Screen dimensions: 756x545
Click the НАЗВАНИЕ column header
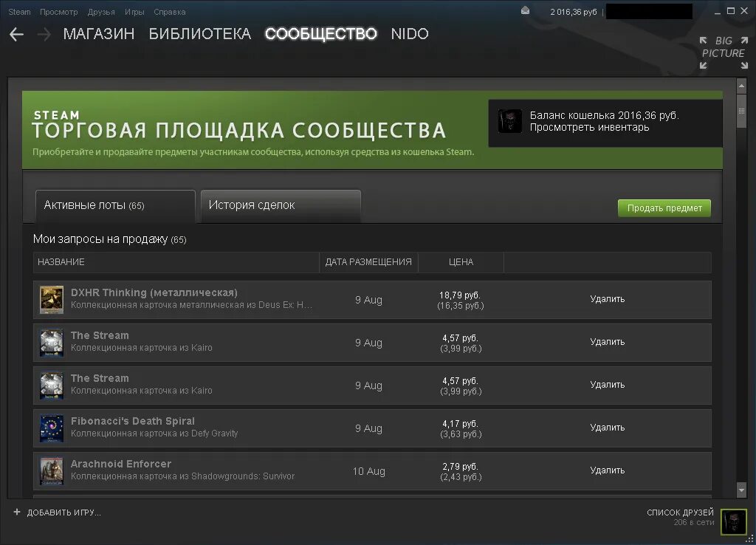pyautogui.click(x=176, y=262)
